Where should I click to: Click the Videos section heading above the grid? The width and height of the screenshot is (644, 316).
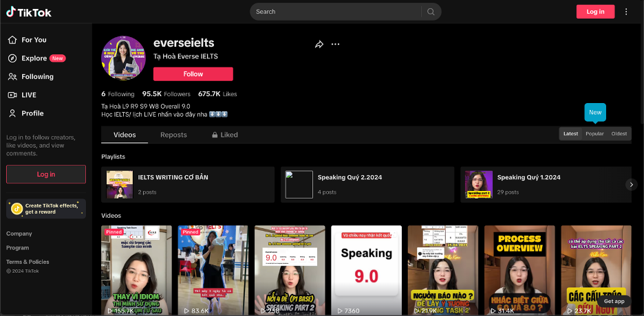point(111,216)
